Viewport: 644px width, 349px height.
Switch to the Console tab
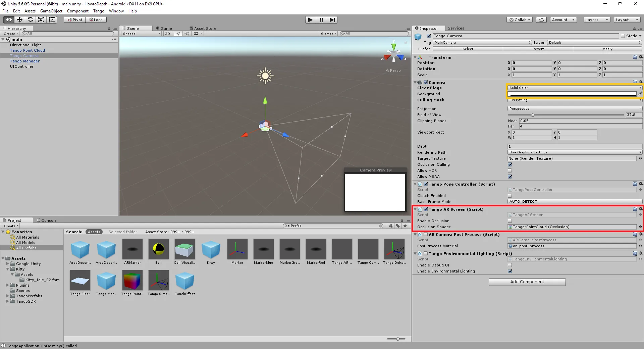47,220
